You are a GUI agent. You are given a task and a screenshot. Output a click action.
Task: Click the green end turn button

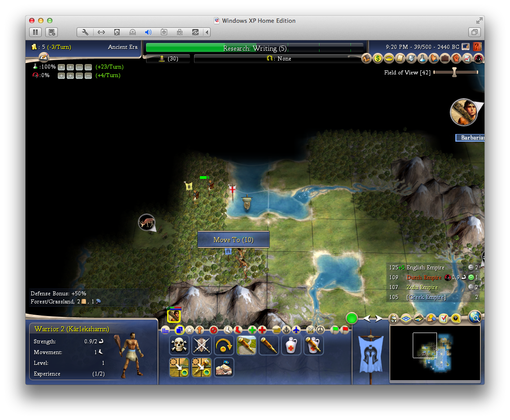[352, 318]
